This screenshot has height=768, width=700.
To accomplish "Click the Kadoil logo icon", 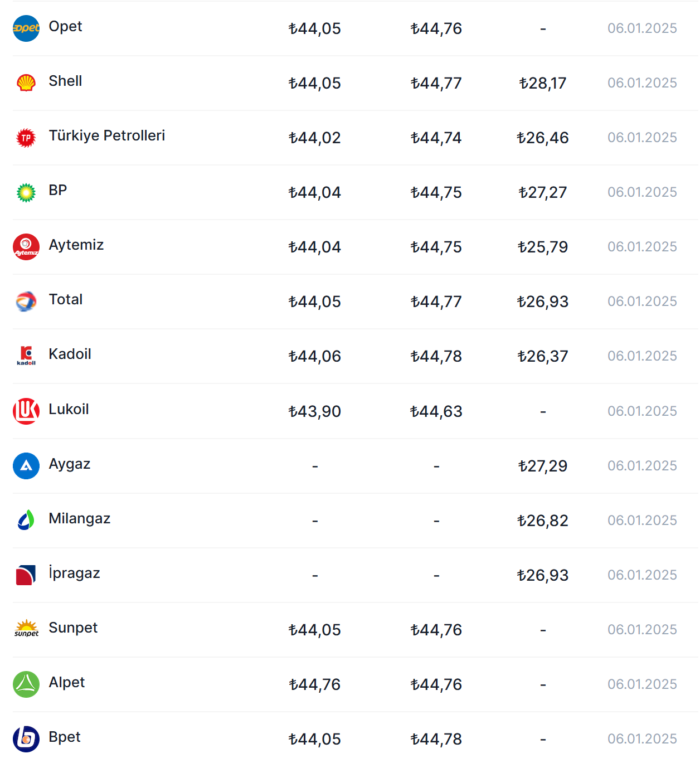I will [26, 356].
